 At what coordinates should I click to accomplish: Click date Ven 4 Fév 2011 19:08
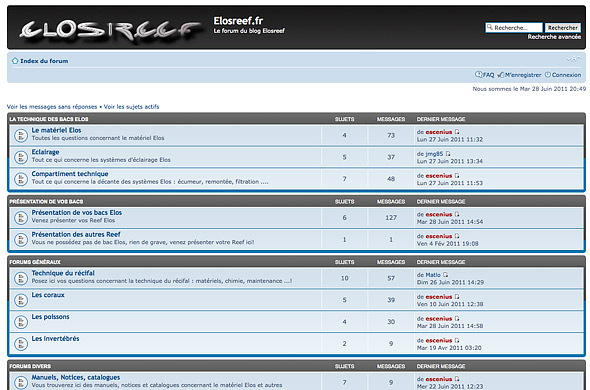447,244
